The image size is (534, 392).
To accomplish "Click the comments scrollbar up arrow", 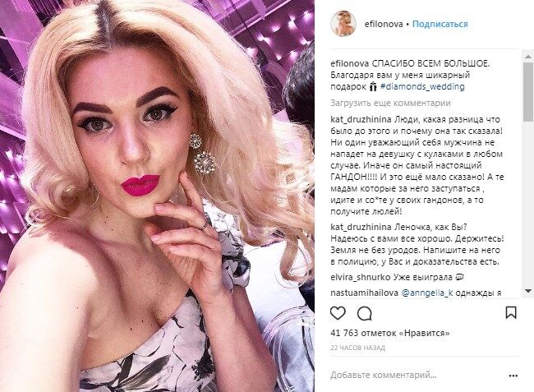I will (528, 57).
